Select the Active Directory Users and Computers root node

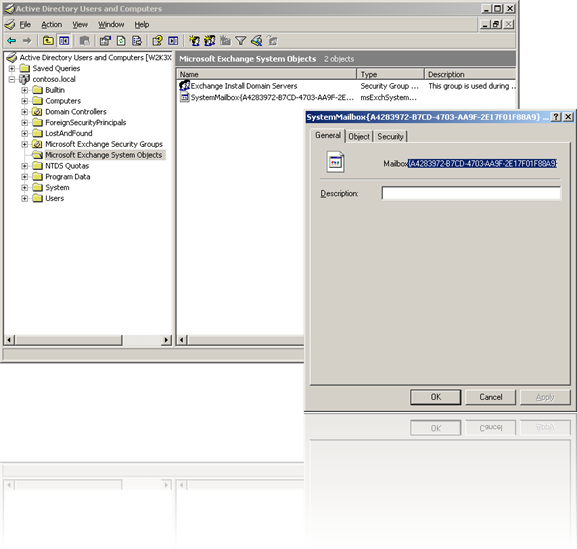click(95, 57)
